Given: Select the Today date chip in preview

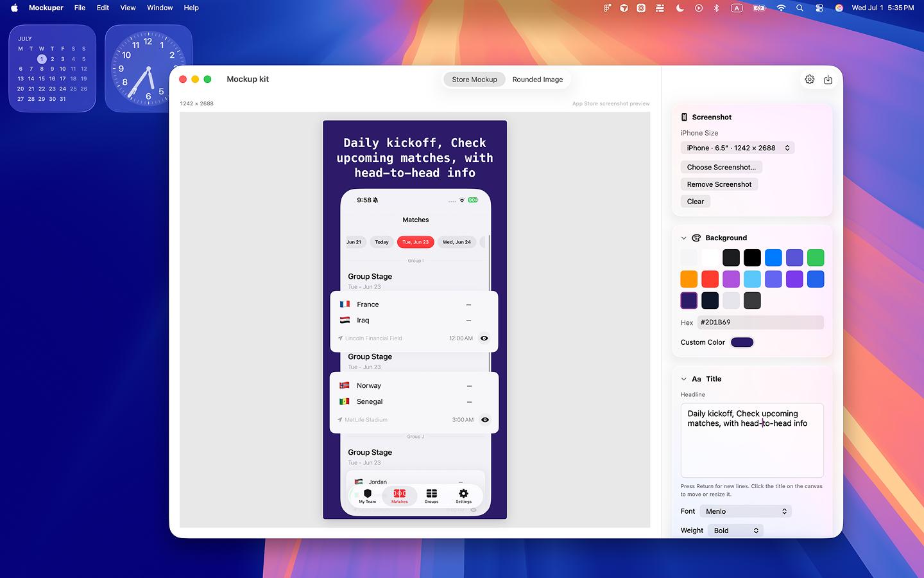Looking at the screenshot, I should (x=382, y=242).
